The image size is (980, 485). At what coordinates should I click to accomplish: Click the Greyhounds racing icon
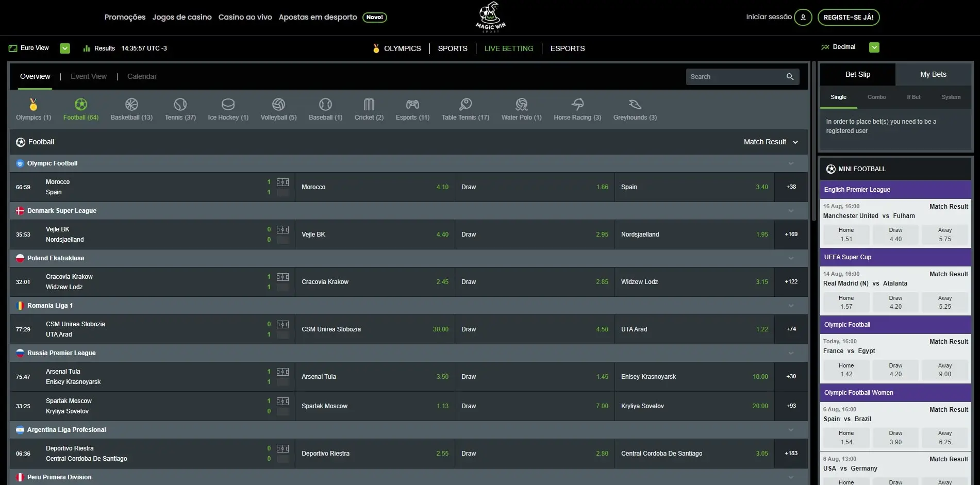coord(635,105)
